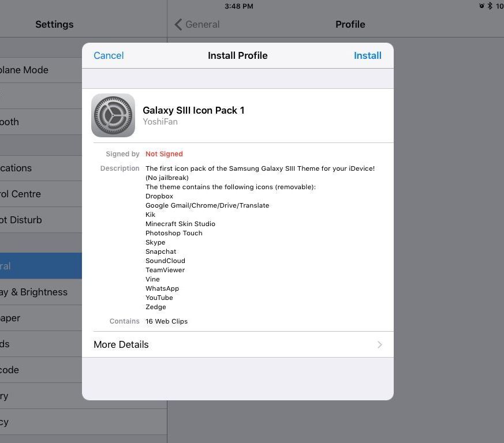Open Passcode settings row in sidebar
The image size is (504, 443).
[41, 370]
